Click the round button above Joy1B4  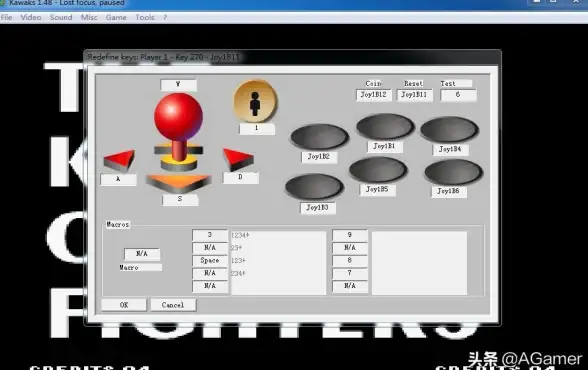[449, 130]
